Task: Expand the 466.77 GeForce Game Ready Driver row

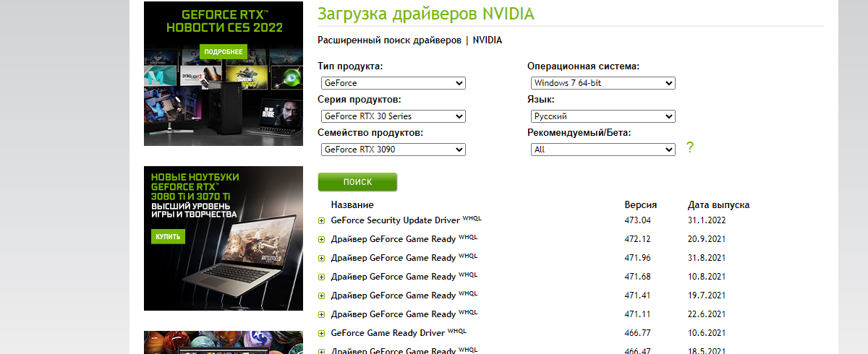Action: pos(322,333)
